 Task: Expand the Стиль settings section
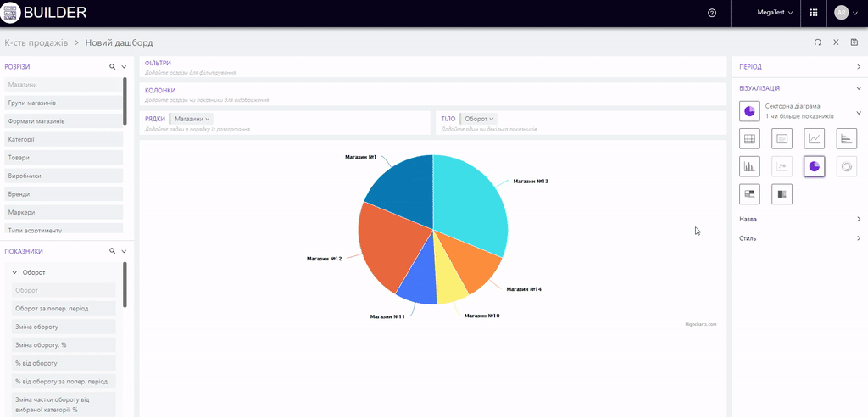858,238
